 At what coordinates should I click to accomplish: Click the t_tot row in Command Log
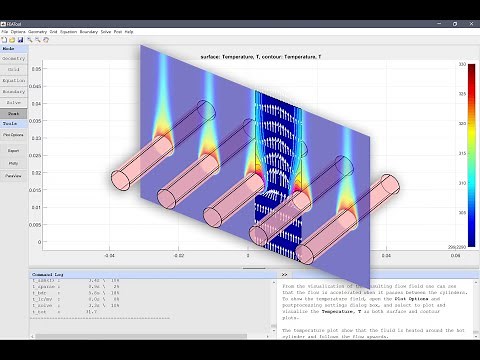click(65, 312)
